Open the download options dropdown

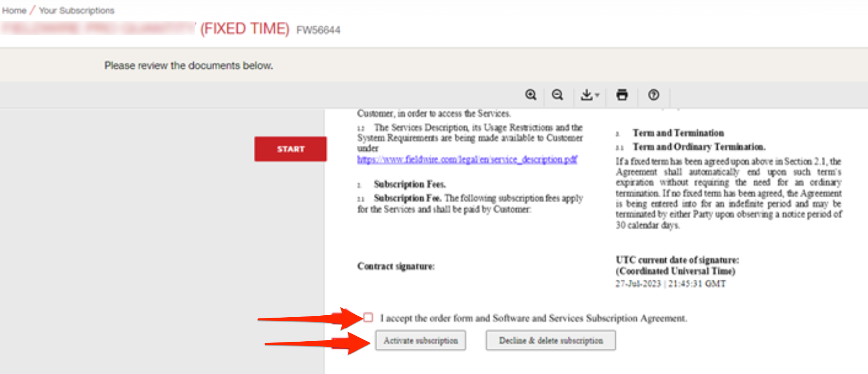590,95
